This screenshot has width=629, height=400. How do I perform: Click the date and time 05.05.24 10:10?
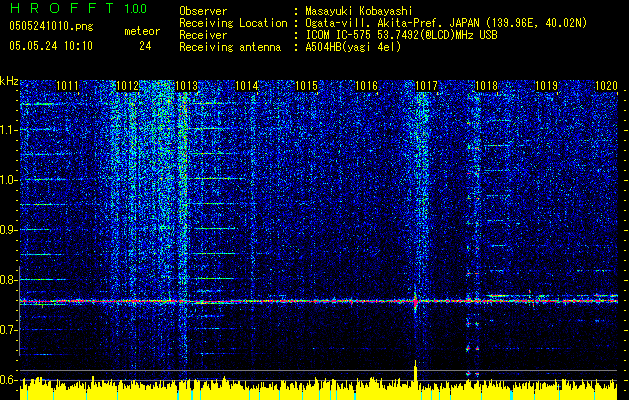(51, 46)
